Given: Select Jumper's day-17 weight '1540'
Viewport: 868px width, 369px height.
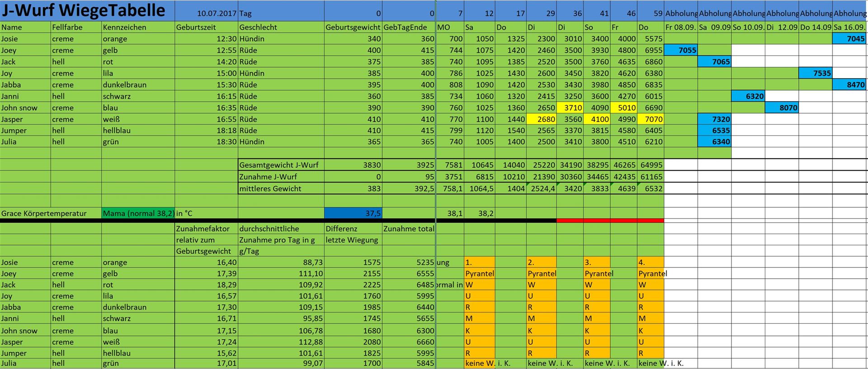Looking at the screenshot, I should [511, 131].
